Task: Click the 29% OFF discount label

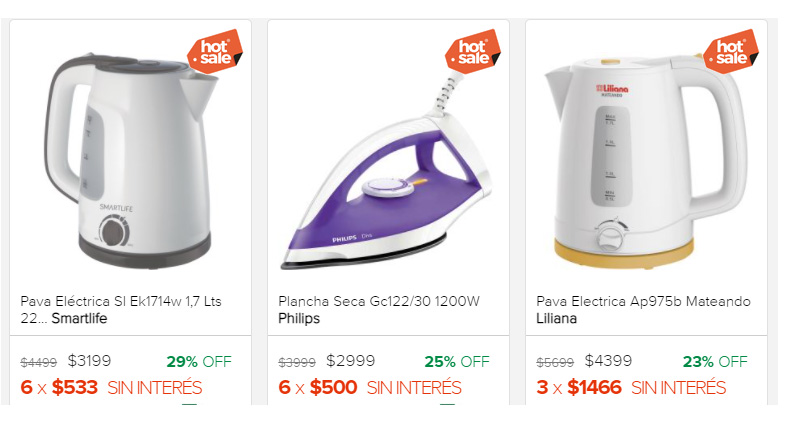Action: click(197, 362)
